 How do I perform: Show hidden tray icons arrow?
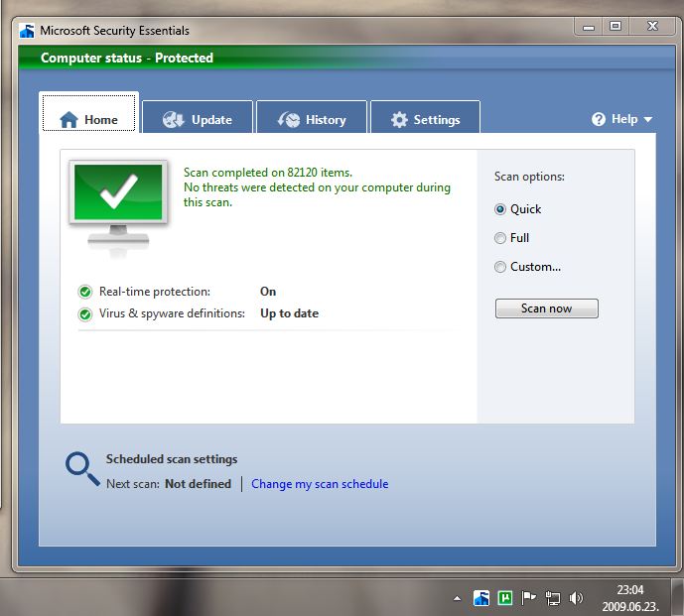click(x=457, y=598)
